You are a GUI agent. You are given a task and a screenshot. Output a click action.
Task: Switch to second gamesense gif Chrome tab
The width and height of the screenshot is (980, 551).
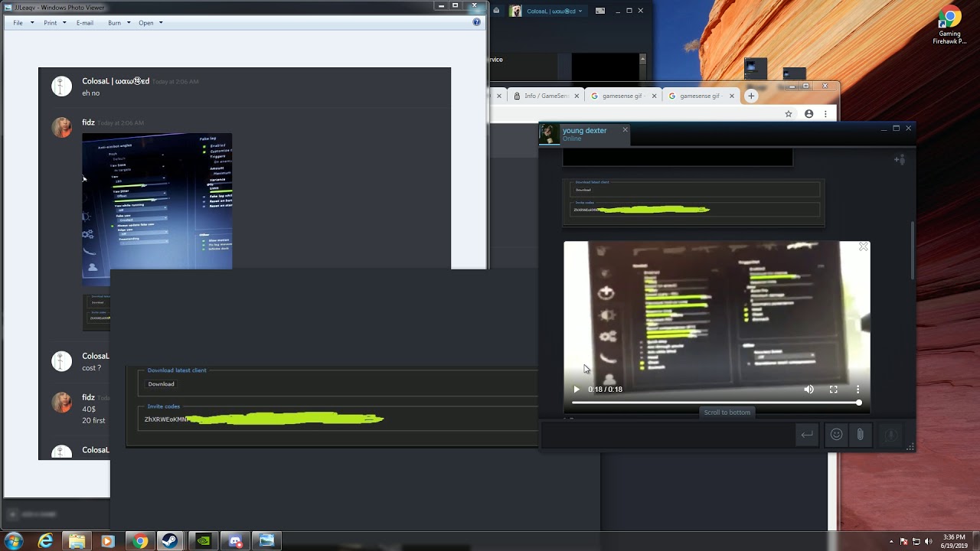(701, 96)
